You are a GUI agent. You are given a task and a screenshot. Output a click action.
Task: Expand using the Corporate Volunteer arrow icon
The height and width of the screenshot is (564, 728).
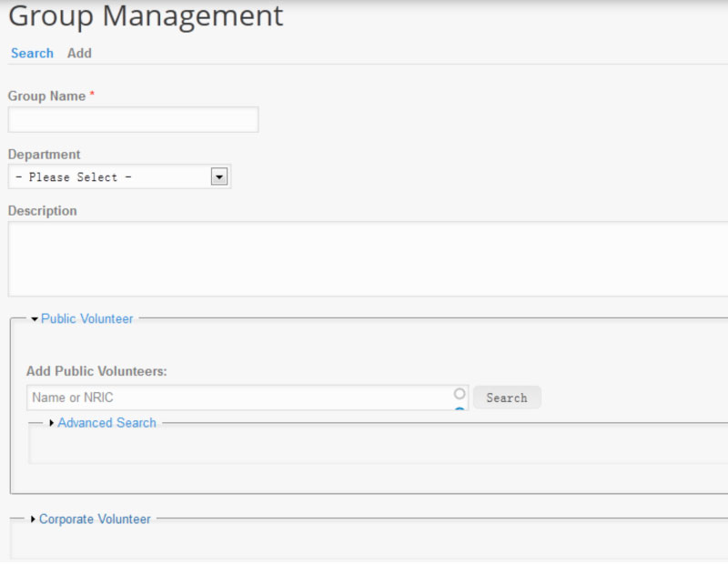coord(33,519)
